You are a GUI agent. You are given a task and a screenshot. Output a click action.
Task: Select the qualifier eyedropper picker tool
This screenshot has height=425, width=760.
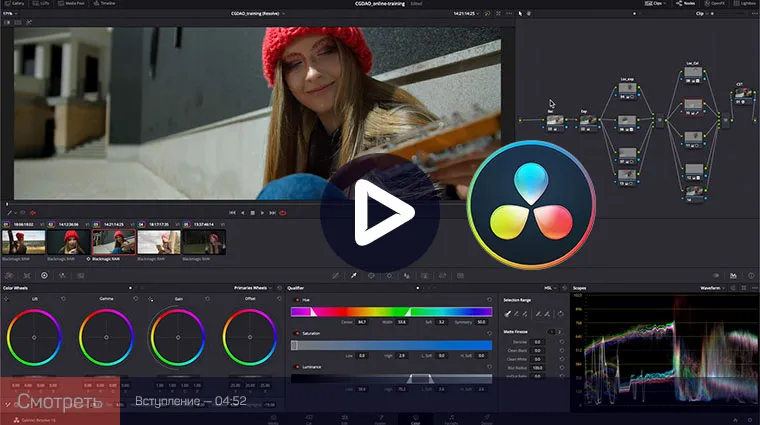coord(353,274)
